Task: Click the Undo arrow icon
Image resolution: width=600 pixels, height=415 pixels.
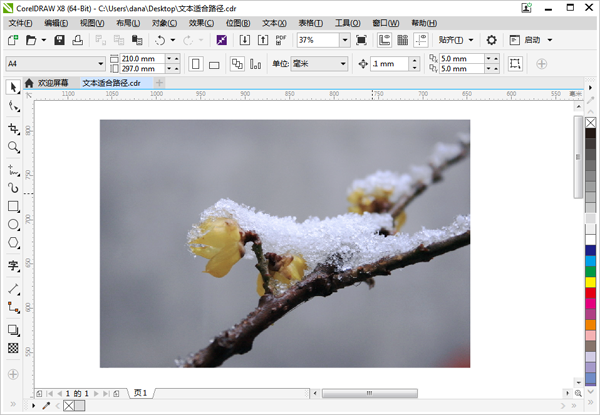Action: coord(160,40)
